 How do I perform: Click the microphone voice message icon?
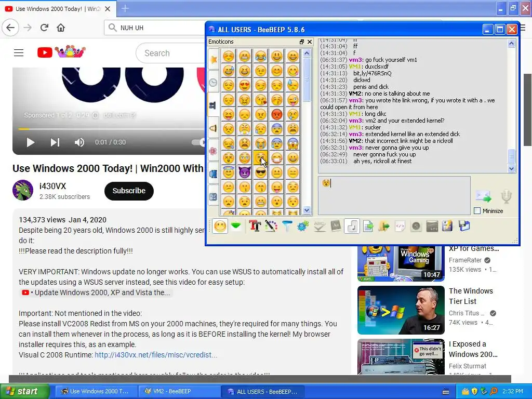506,196
